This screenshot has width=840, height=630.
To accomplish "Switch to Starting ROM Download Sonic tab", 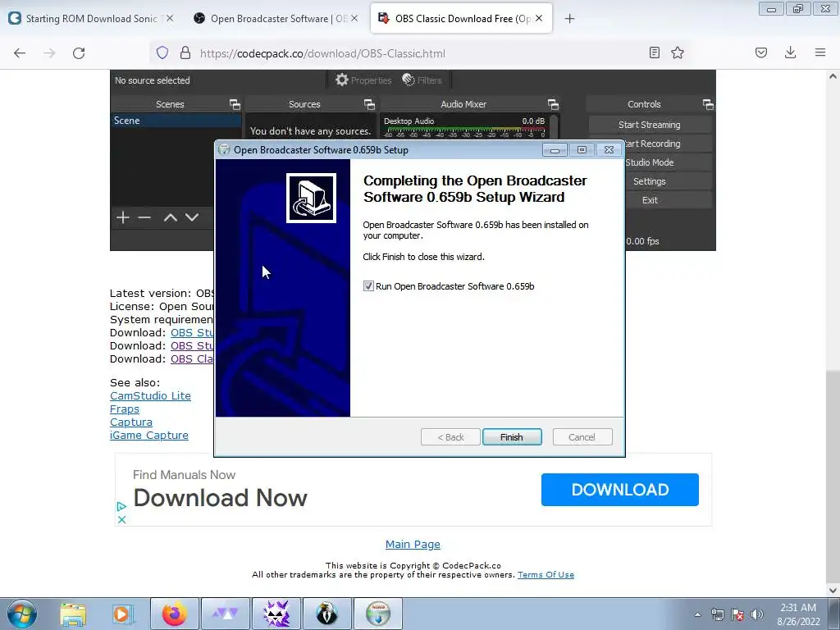I will pyautogui.click(x=91, y=19).
